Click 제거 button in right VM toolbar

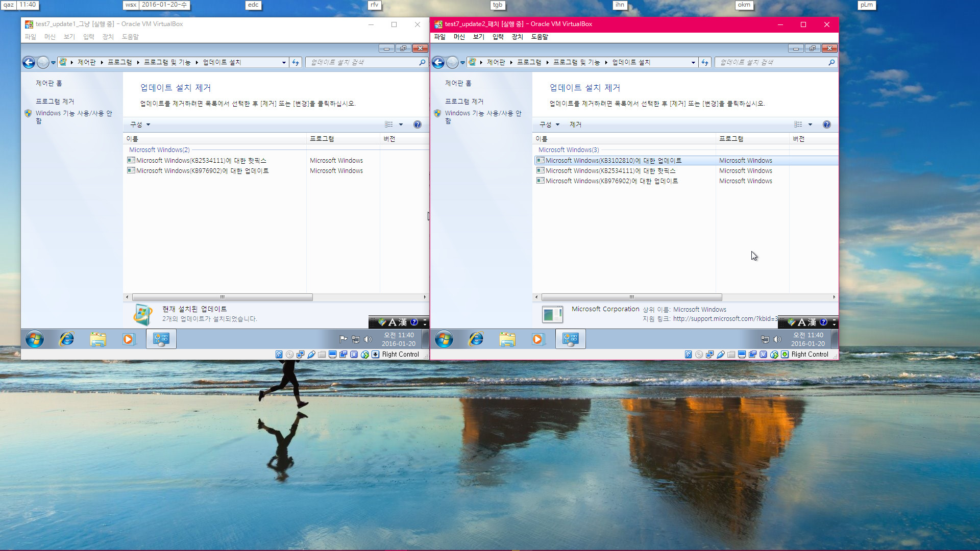pyautogui.click(x=575, y=124)
